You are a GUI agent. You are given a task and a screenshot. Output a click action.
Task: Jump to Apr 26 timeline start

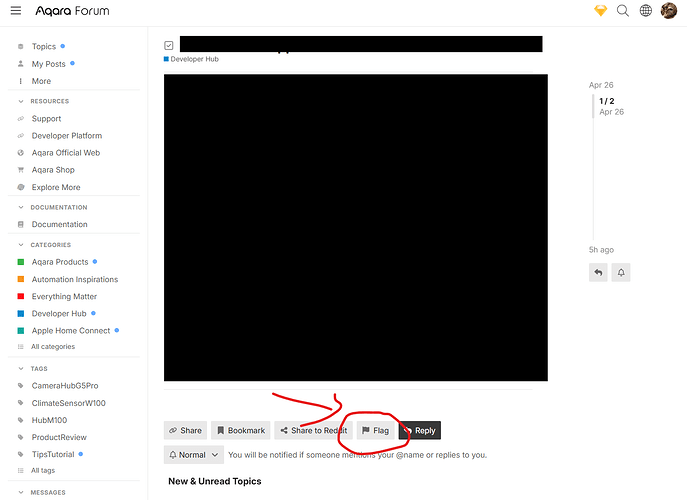pos(601,85)
